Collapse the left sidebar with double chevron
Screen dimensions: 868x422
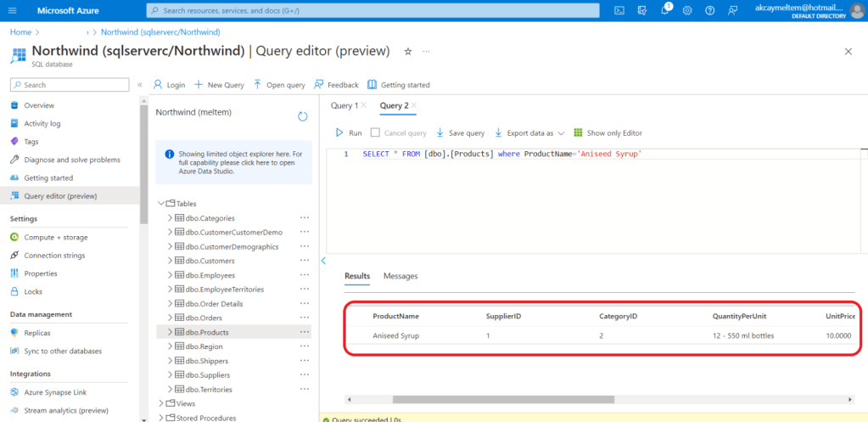[x=140, y=85]
